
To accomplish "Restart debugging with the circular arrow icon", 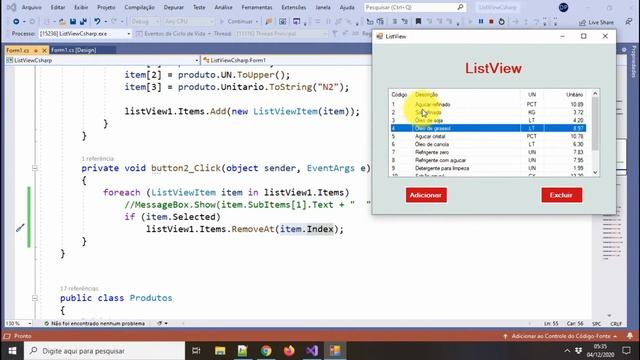I will click(x=502, y=21).
